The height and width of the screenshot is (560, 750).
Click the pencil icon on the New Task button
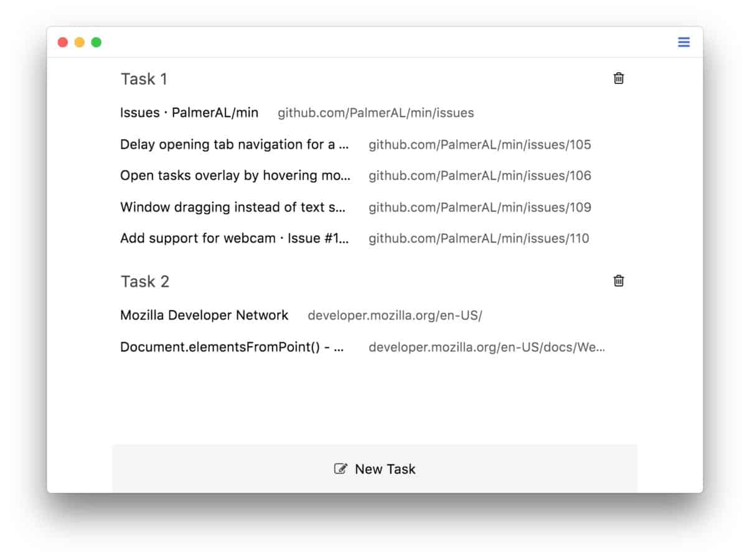click(339, 469)
